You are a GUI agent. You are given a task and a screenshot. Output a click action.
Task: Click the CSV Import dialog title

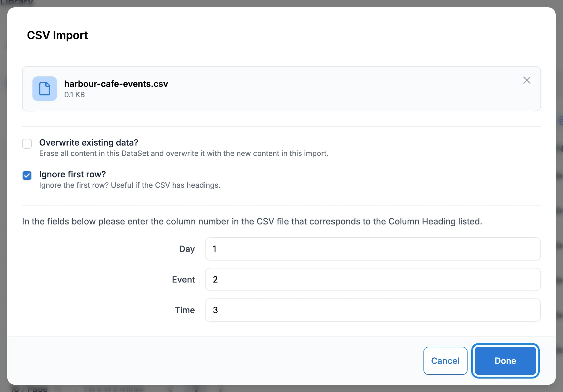(x=58, y=35)
